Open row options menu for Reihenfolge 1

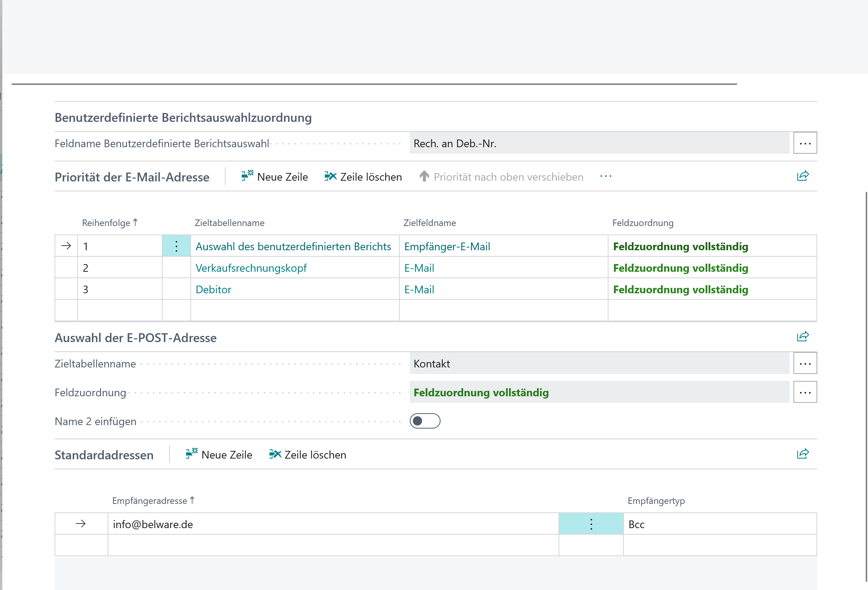coord(176,246)
